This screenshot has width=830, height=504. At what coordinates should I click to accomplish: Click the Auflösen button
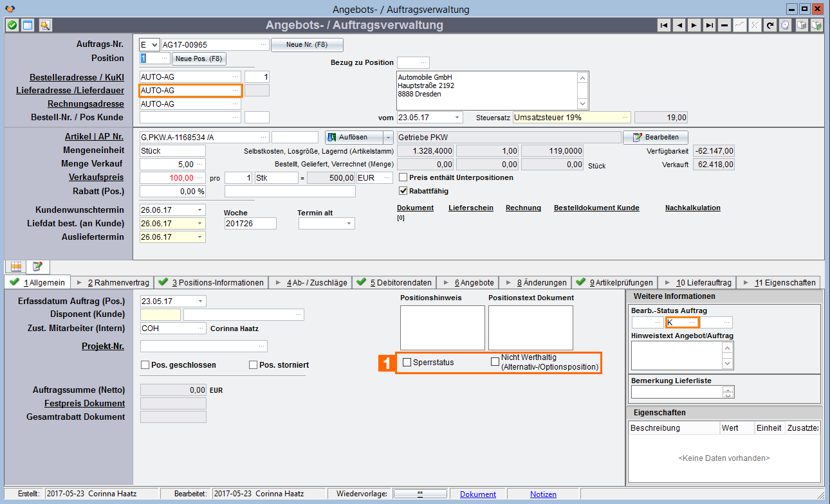click(354, 137)
